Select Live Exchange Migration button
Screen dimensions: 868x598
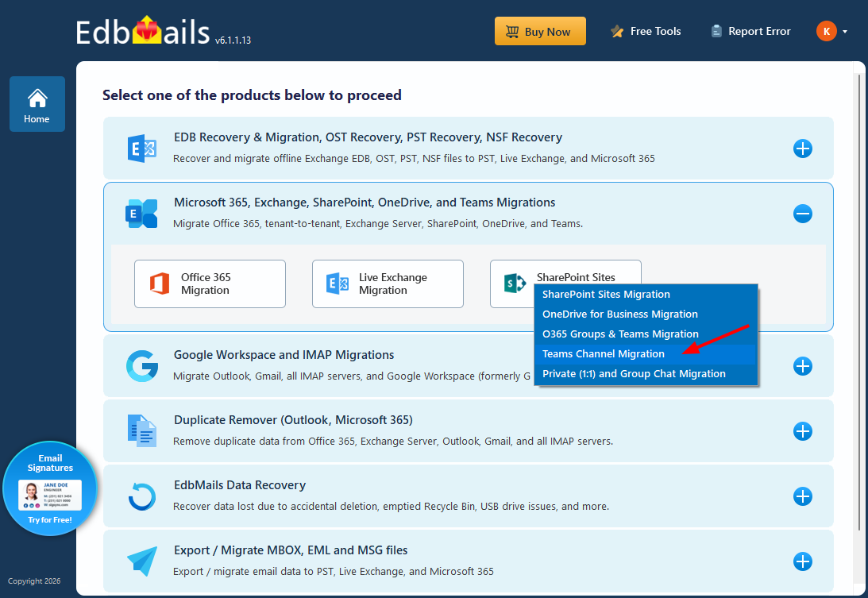tap(388, 284)
